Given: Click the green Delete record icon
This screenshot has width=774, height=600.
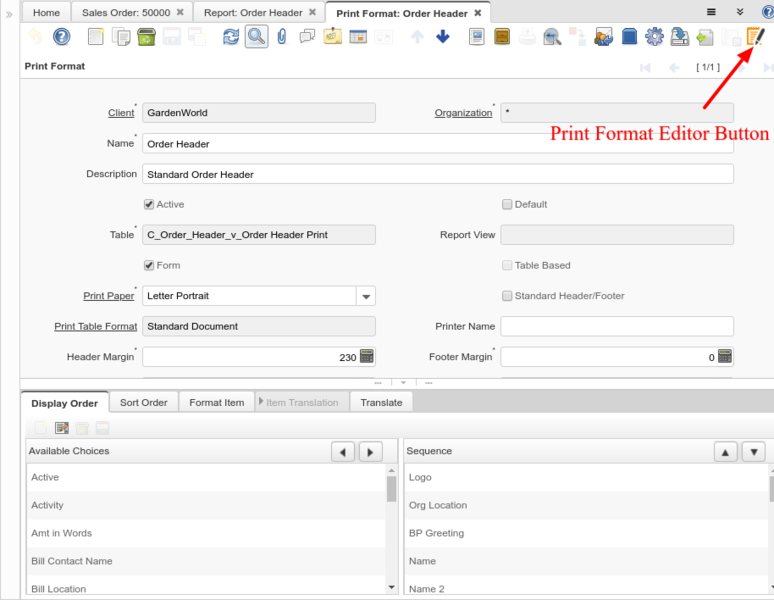Looking at the screenshot, I should click(x=146, y=37).
